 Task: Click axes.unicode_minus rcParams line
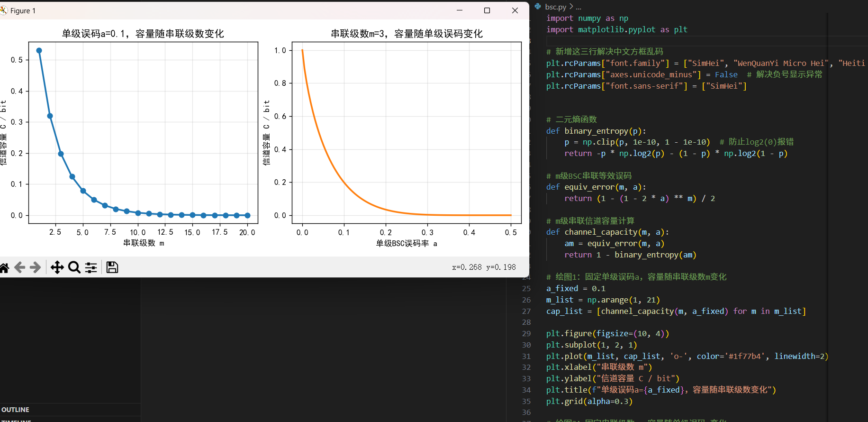tap(684, 74)
